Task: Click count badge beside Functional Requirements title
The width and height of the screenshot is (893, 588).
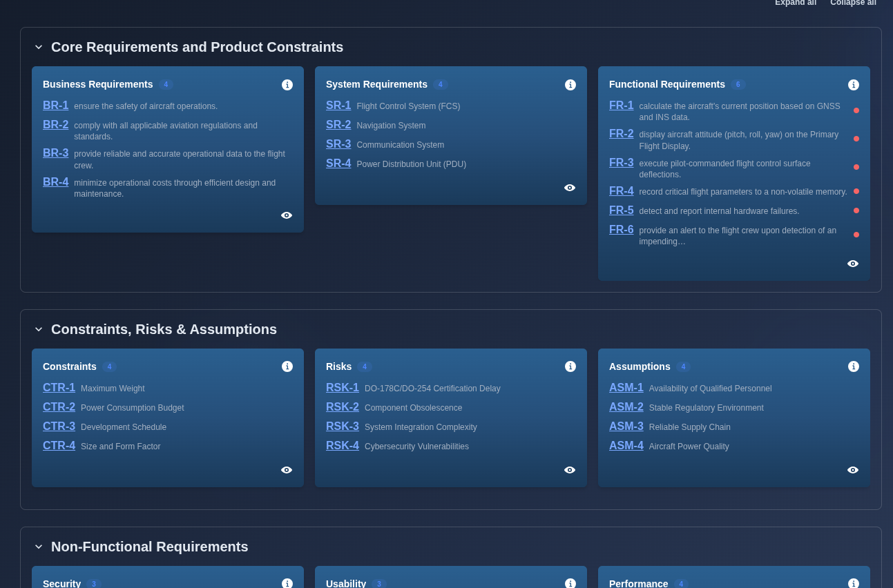Action: click(x=738, y=85)
